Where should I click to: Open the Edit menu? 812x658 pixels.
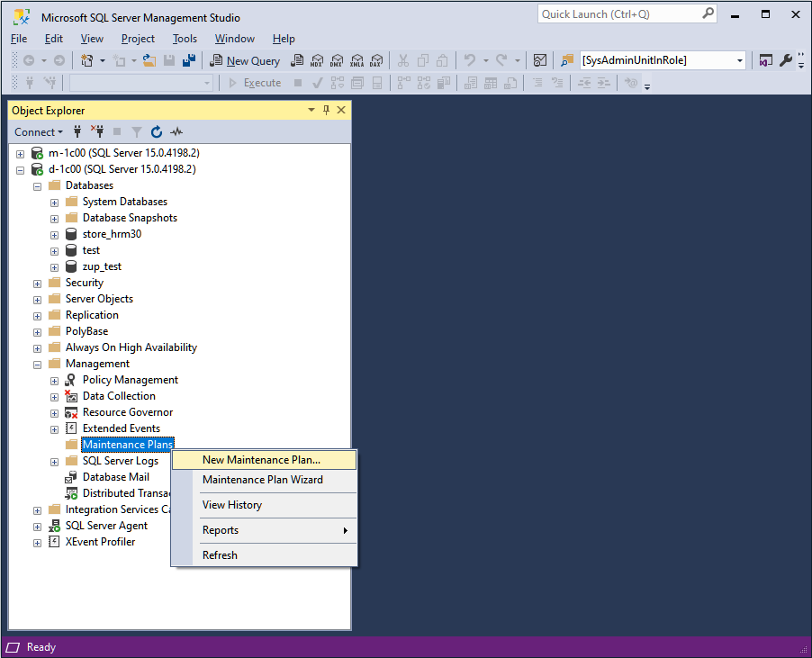[54, 39]
